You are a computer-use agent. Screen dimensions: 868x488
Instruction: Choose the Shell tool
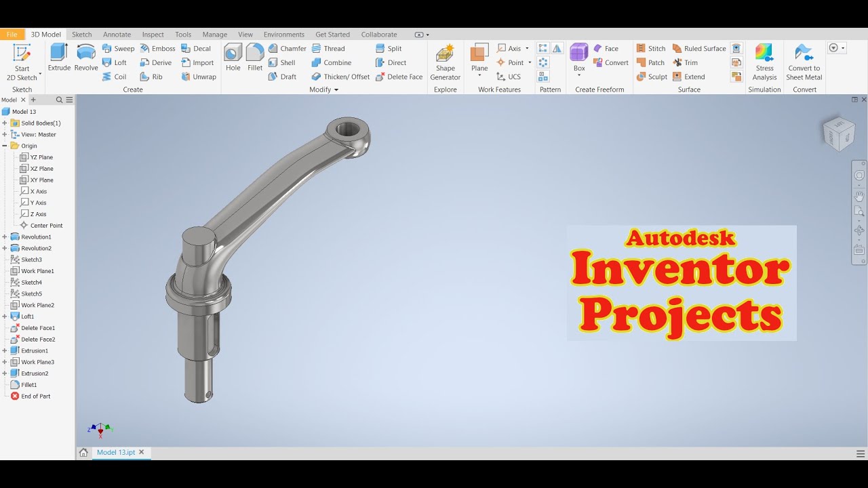282,63
